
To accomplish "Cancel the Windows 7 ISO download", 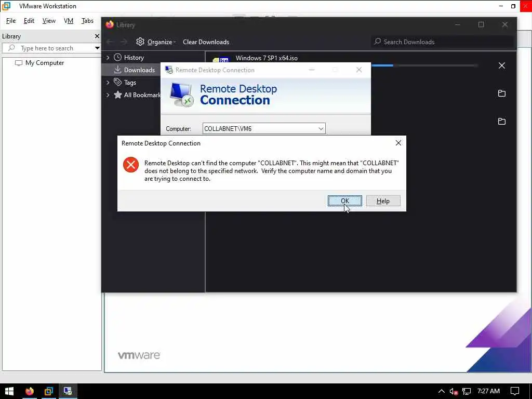I will point(502,65).
